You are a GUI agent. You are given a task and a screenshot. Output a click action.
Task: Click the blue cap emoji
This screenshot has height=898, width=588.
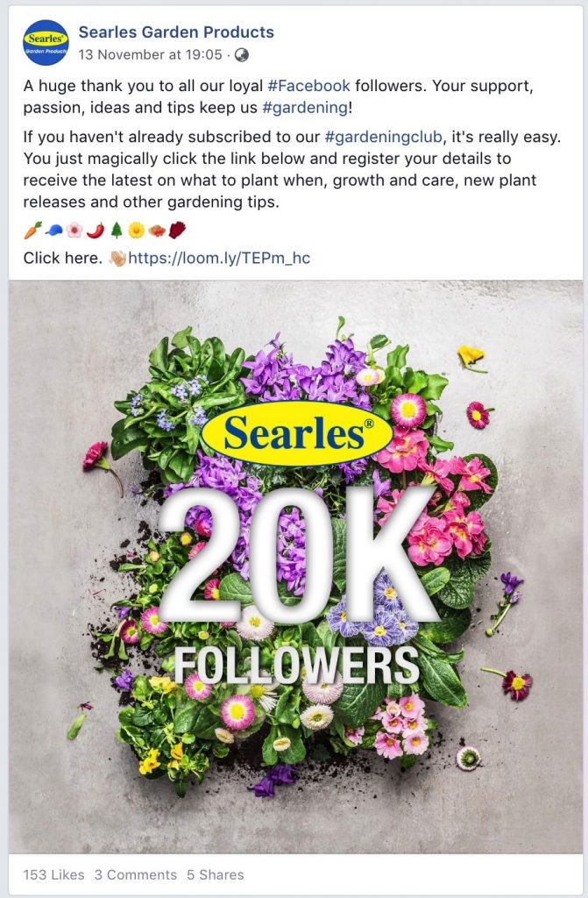(x=53, y=231)
